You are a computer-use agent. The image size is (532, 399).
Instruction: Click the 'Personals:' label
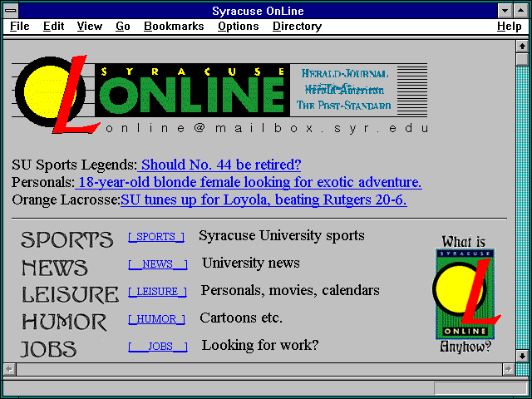pyautogui.click(x=43, y=183)
